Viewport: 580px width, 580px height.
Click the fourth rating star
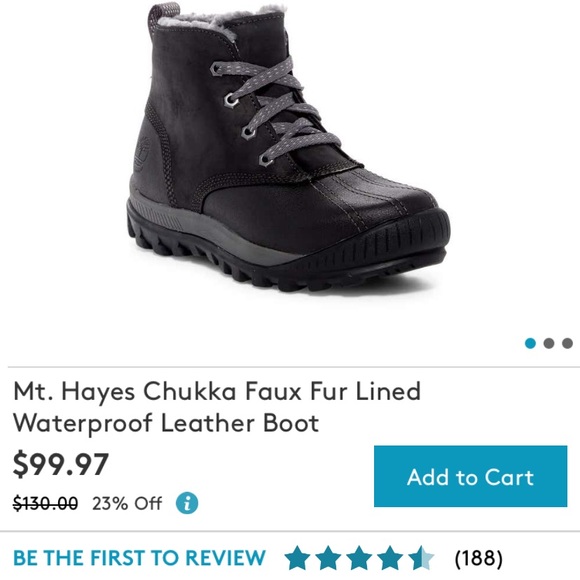click(x=390, y=558)
